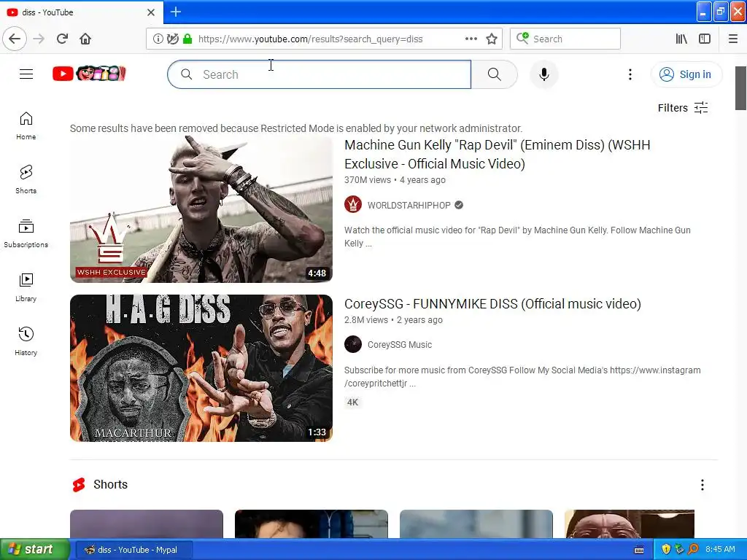Open the CoreySSG Music channel link

click(400, 345)
